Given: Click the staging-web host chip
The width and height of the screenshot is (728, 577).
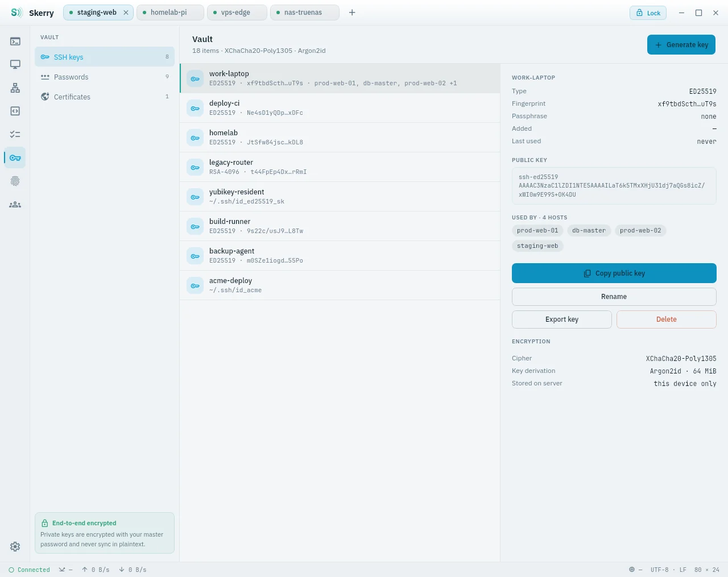Looking at the screenshot, I should click(x=537, y=246).
